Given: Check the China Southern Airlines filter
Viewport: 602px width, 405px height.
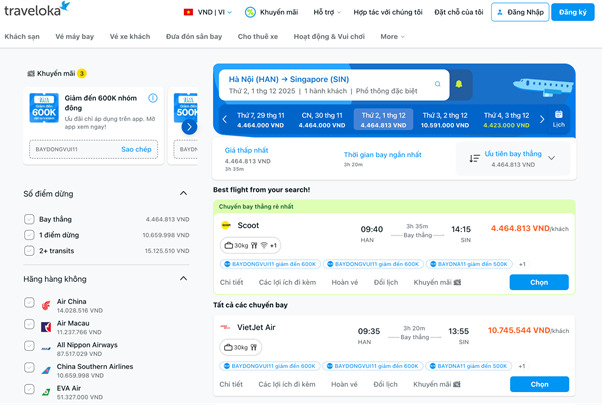Looking at the screenshot, I should [x=29, y=367].
